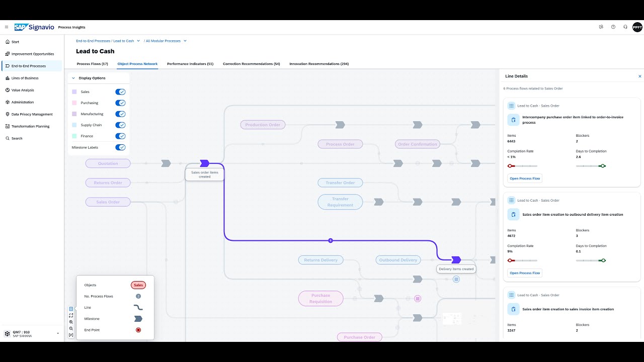Close the Line Details panel

pos(640,76)
